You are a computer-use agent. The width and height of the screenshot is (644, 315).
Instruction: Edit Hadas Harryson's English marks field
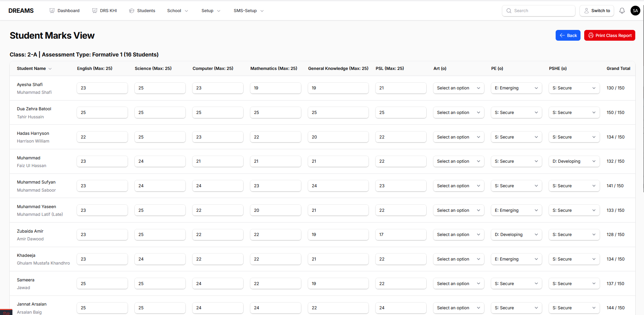tap(102, 137)
